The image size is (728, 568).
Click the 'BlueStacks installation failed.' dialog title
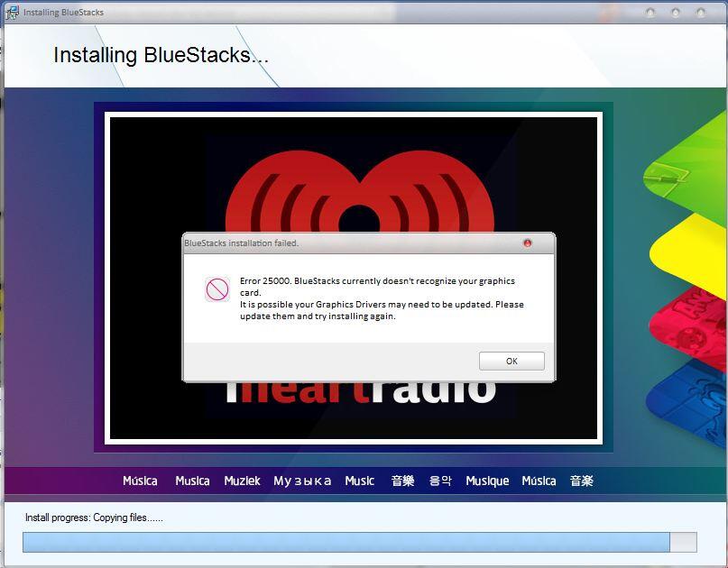point(242,243)
